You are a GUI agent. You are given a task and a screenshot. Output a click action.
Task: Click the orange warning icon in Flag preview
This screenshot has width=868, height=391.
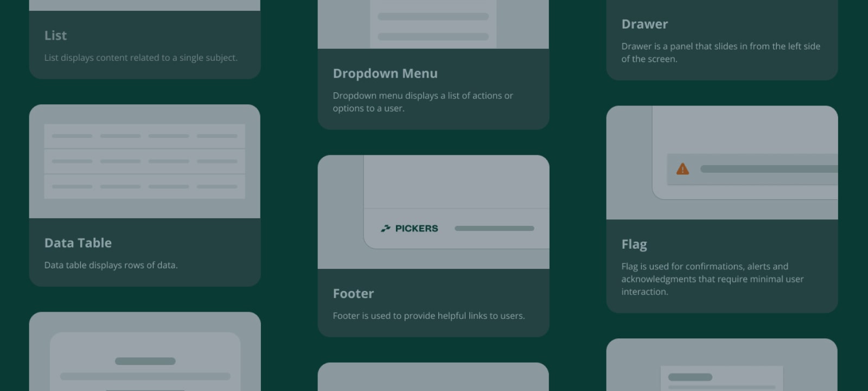(682, 169)
